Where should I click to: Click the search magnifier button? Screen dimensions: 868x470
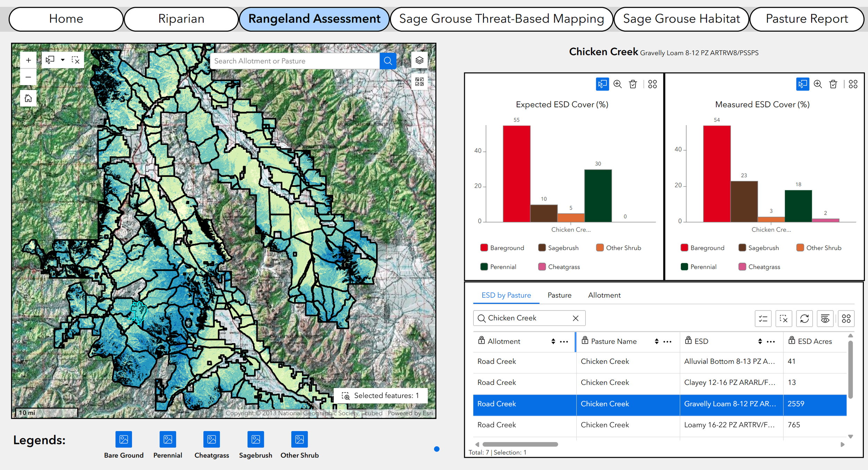pyautogui.click(x=388, y=61)
